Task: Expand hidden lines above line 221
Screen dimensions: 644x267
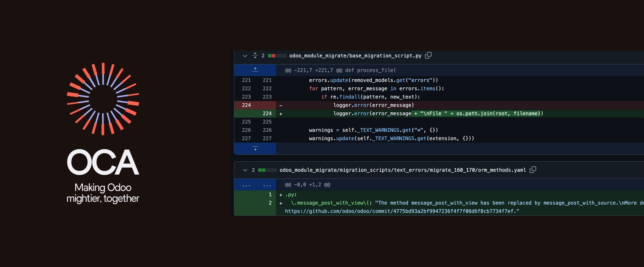Action: coord(255,70)
